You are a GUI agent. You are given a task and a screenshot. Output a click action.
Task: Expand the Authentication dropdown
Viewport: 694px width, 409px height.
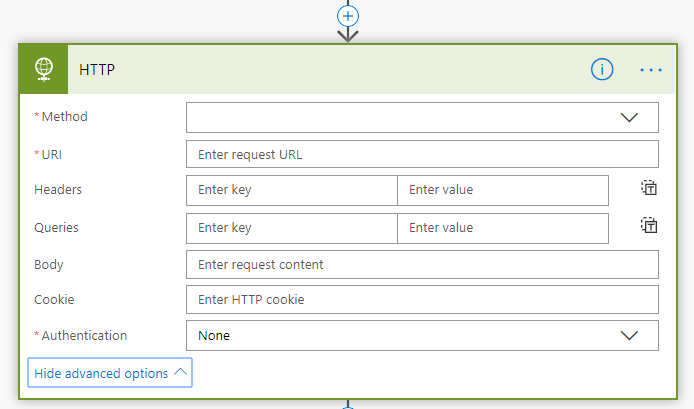422,336
